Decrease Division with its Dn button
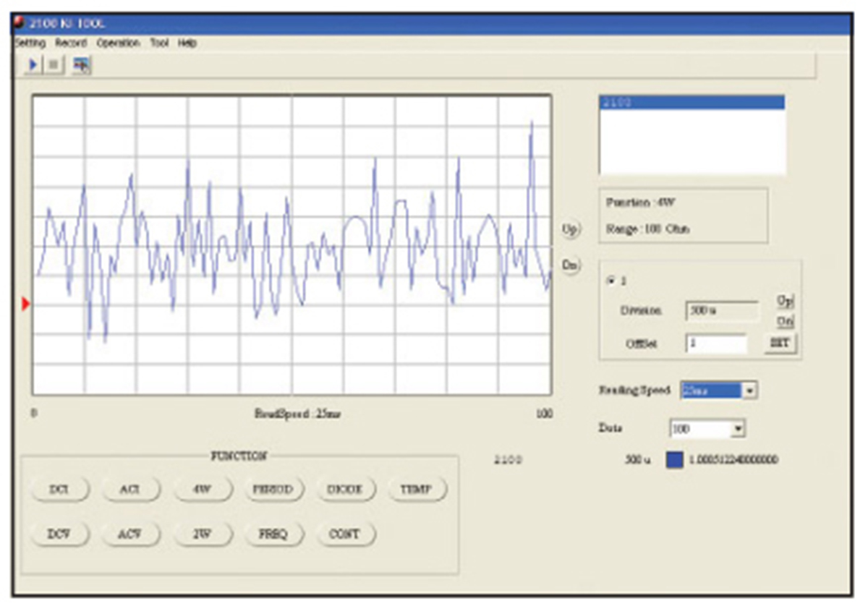868x614 pixels. point(785,321)
